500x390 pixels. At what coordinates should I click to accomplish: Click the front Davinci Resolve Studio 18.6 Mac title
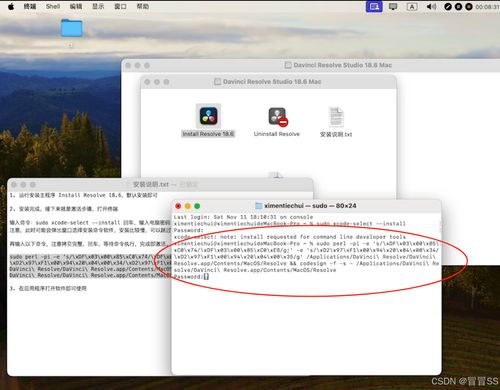pos(272,82)
